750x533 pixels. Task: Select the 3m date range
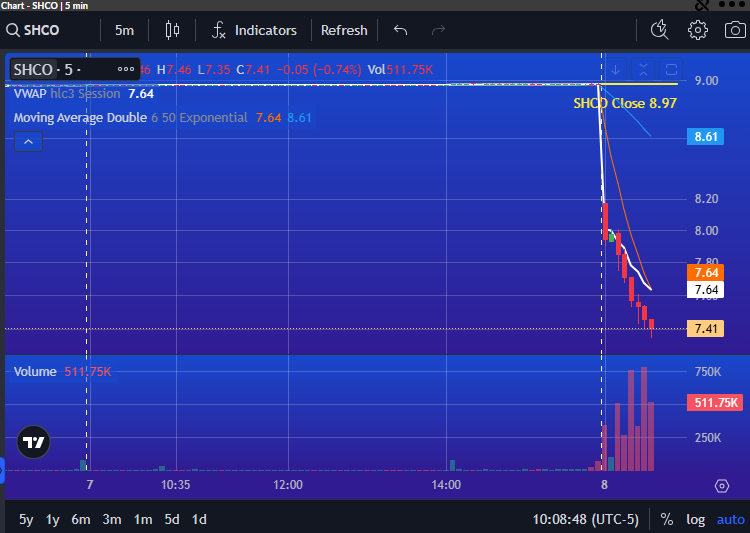[x=112, y=520]
